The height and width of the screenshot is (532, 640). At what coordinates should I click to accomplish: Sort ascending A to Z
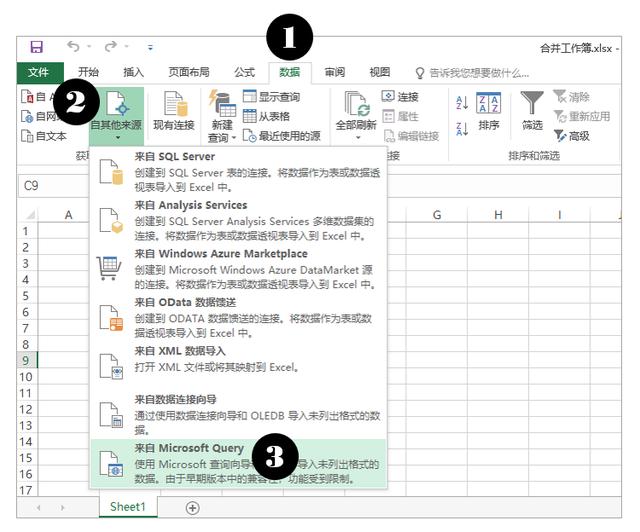click(x=462, y=102)
